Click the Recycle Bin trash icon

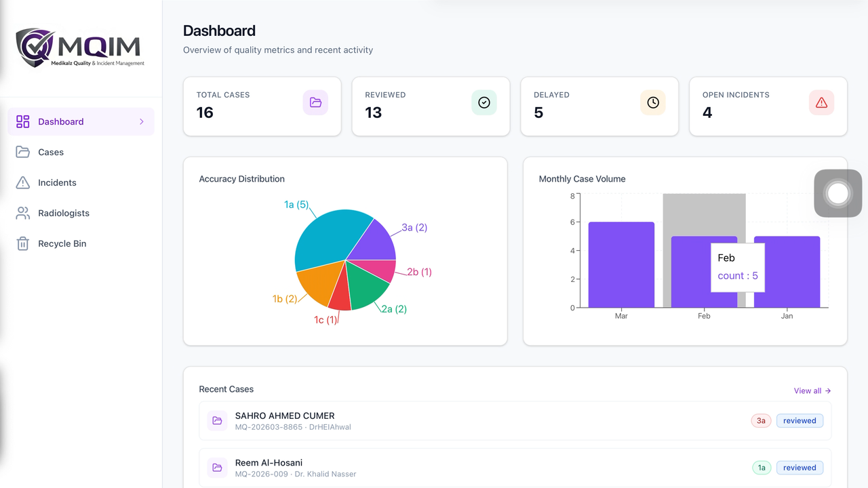click(23, 243)
